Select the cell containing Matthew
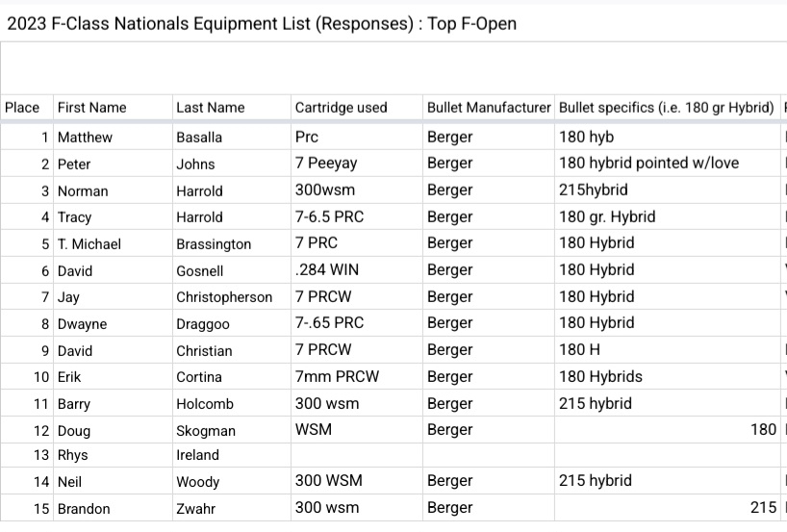This screenshot has width=787, height=532. 85,138
